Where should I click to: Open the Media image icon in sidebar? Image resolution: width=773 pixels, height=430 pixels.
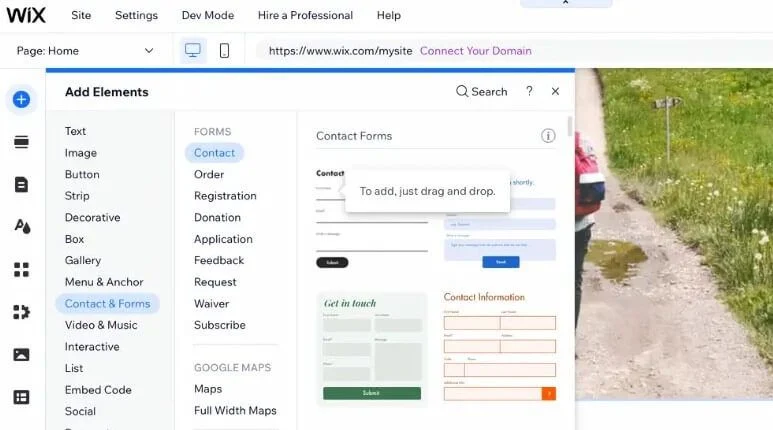pyautogui.click(x=21, y=355)
